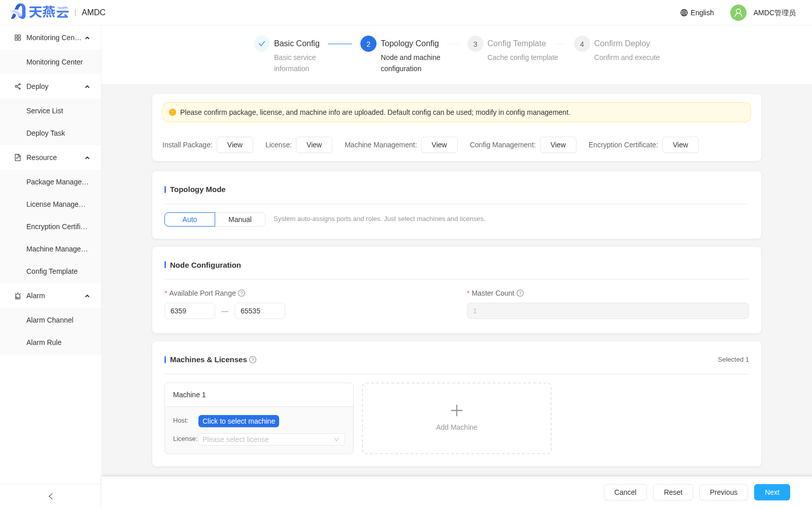Click the globe language icon

pyautogui.click(x=684, y=13)
